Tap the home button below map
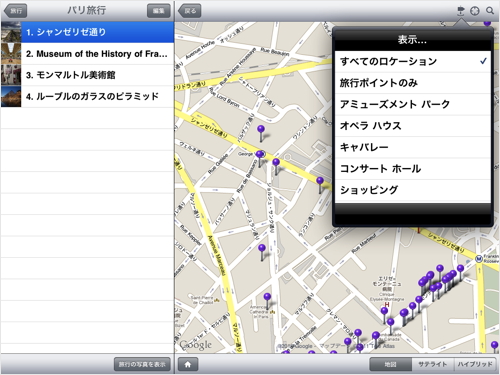 click(188, 364)
